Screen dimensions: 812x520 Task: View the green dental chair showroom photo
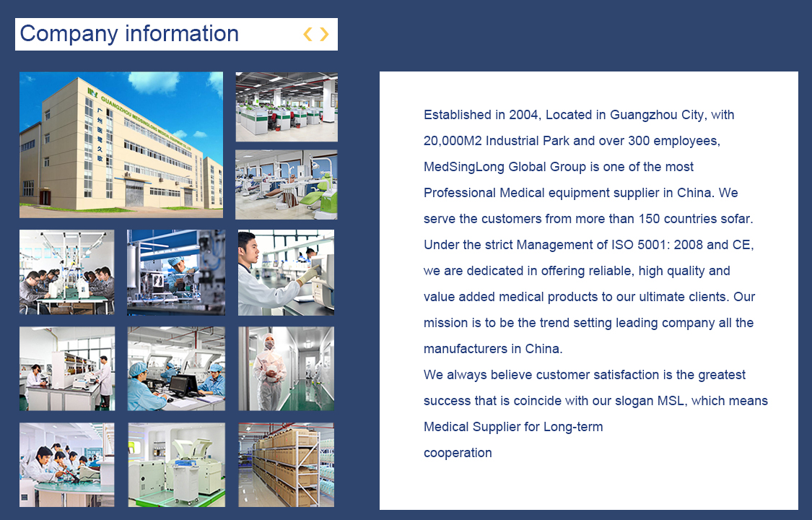point(287,185)
